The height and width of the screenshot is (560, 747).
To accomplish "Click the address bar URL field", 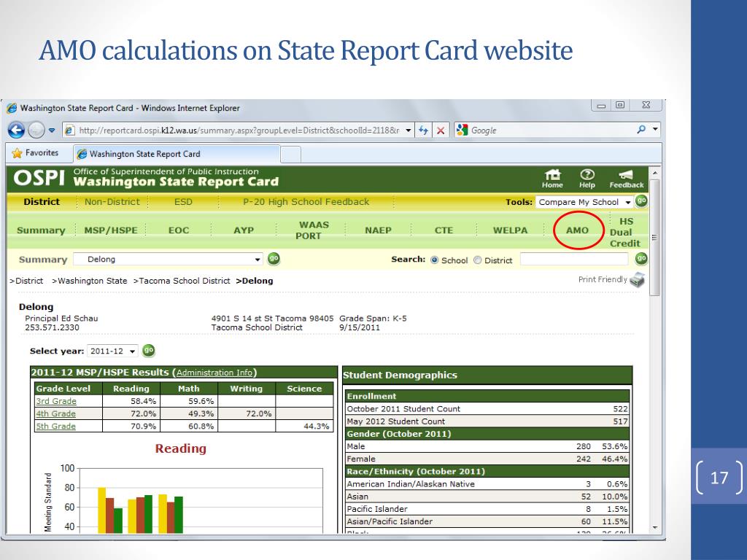I will (x=239, y=131).
